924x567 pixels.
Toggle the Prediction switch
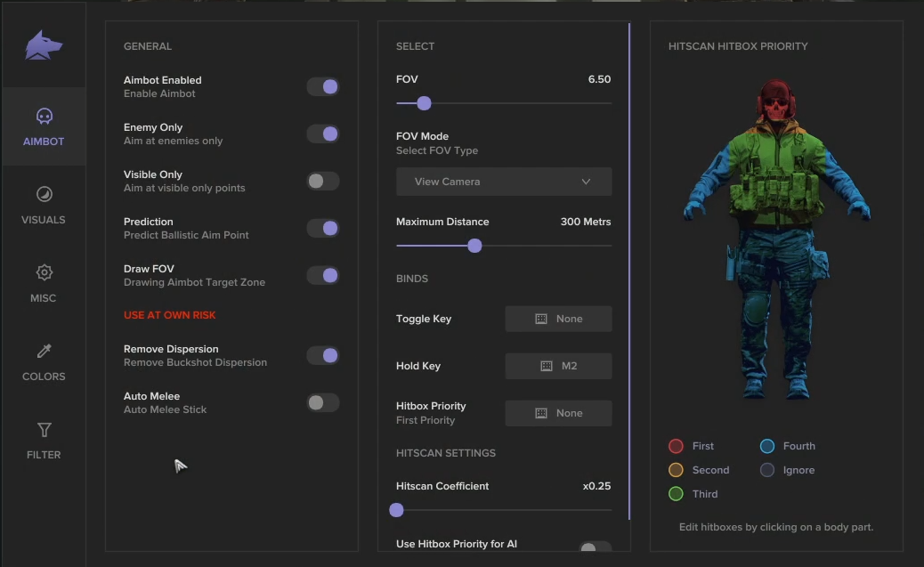point(323,228)
